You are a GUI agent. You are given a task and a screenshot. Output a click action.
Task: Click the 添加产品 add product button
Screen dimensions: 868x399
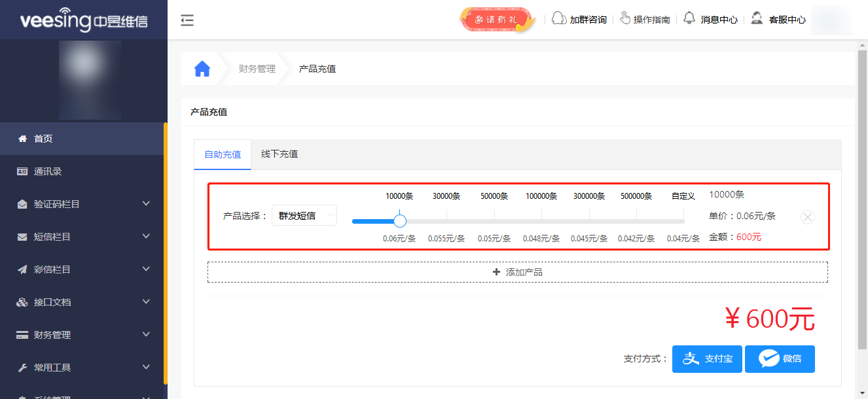pyautogui.click(x=518, y=271)
